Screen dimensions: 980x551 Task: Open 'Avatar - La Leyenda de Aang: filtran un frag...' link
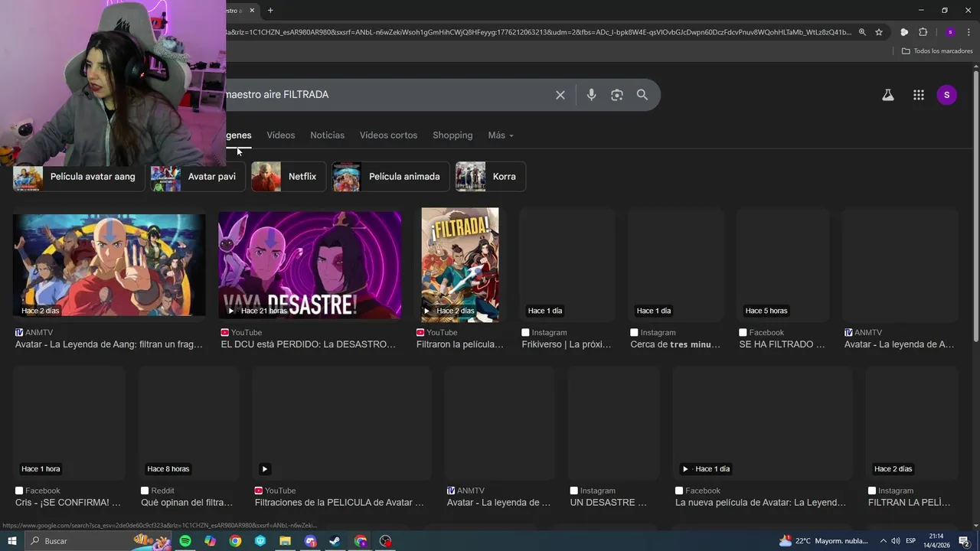click(109, 344)
